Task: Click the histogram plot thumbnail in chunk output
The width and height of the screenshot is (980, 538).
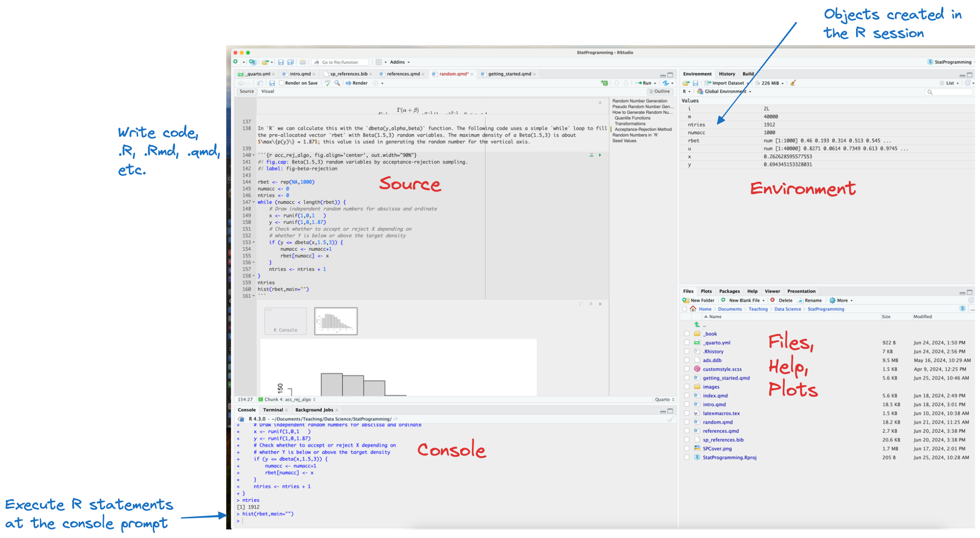Action: (x=336, y=321)
